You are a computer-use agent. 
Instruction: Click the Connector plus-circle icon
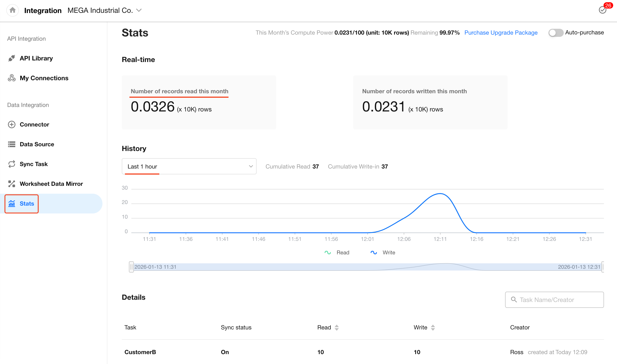pos(11,124)
